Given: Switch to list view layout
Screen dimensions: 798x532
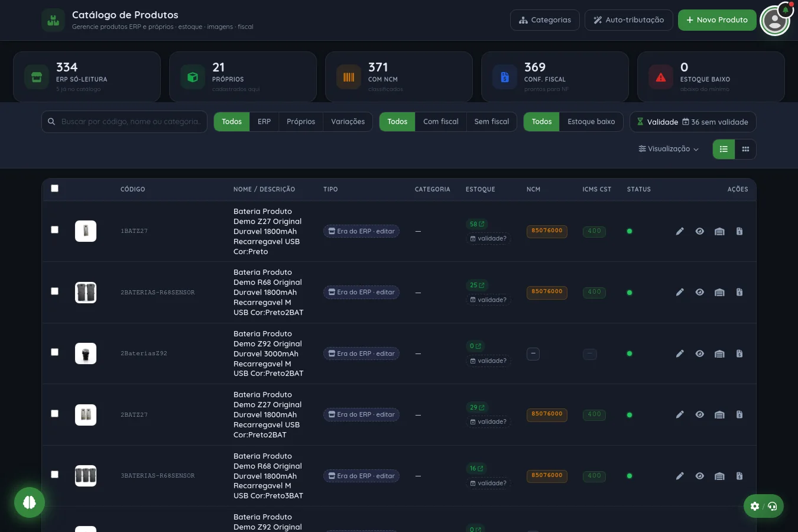Looking at the screenshot, I should (724, 149).
